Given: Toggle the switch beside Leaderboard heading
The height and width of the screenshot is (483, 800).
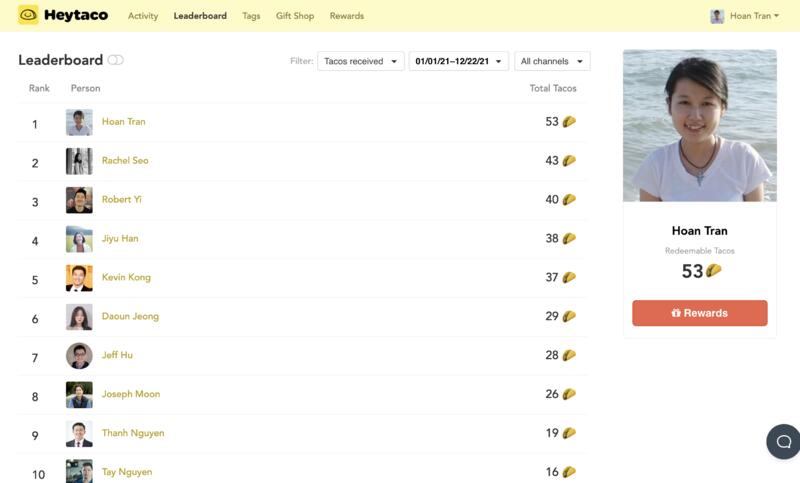Looking at the screenshot, I should point(116,60).
